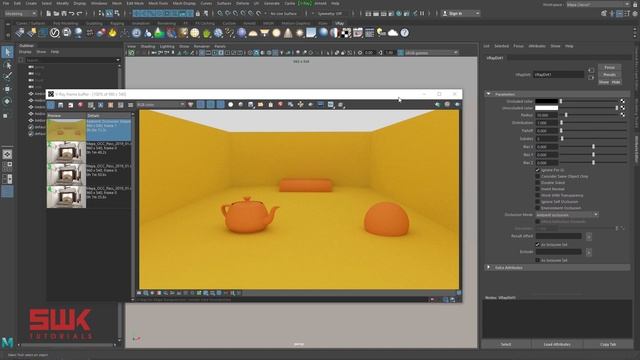
Task: Click the checker map button beside Occluded color
Action: tap(622, 101)
